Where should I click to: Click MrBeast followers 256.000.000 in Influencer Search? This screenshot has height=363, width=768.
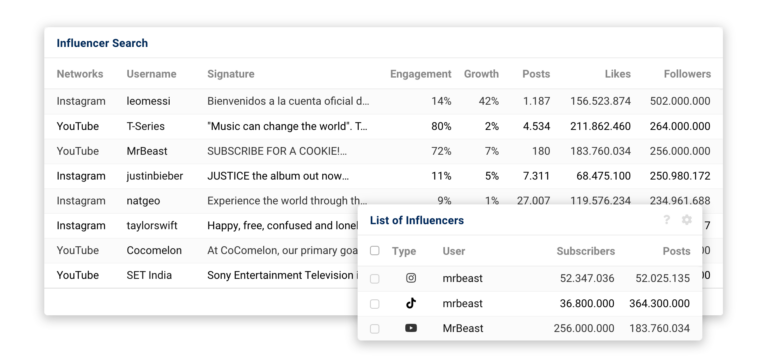coord(680,151)
